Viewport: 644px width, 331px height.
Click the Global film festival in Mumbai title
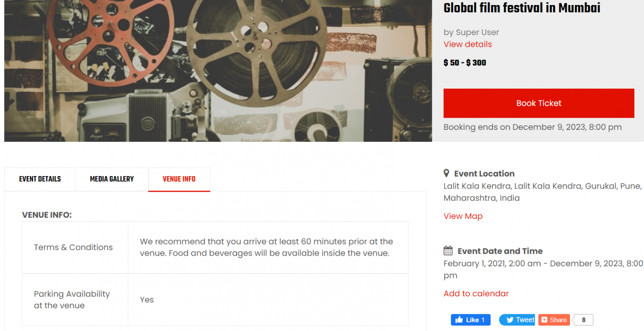coord(522,8)
